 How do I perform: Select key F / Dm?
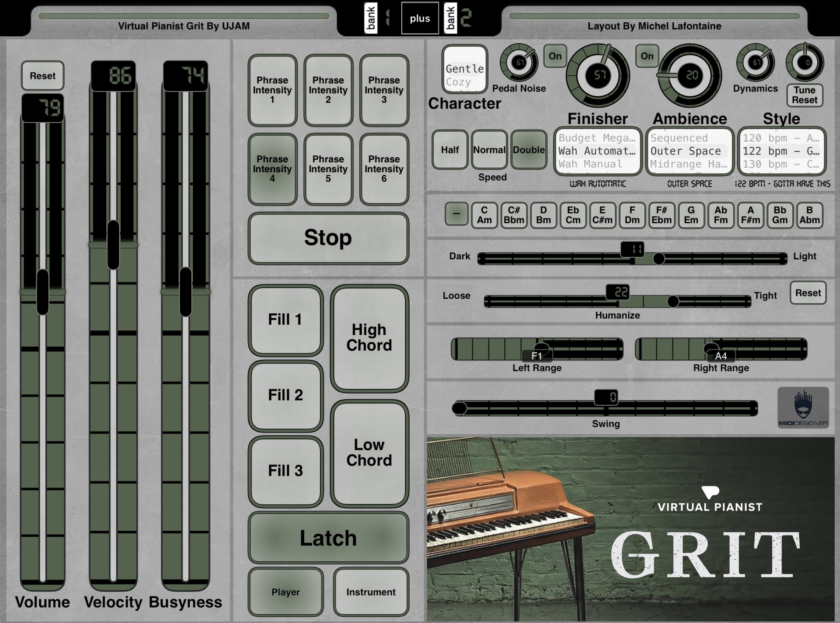click(632, 215)
